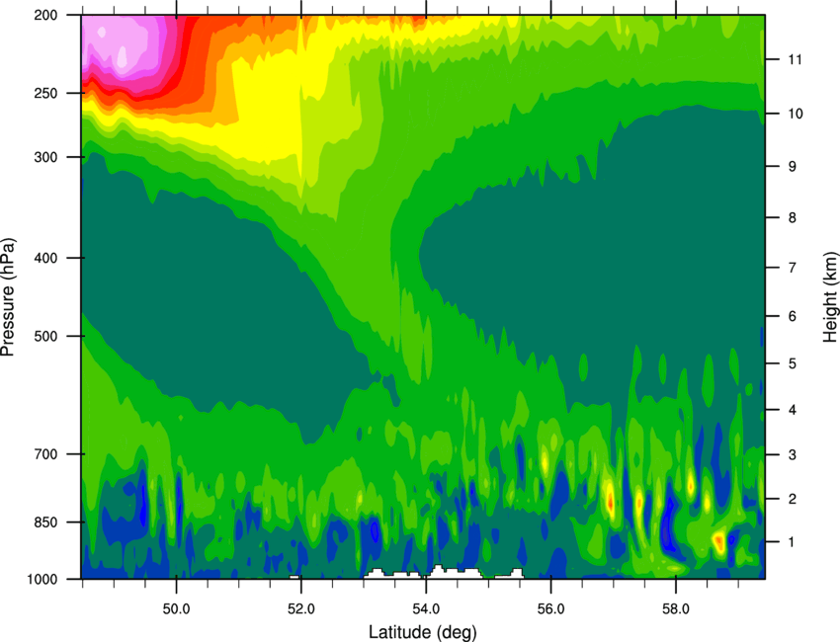Viewport: 840px width, 642px height.
Task: Click the 7 km height label
Action: (x=792, y=268)
